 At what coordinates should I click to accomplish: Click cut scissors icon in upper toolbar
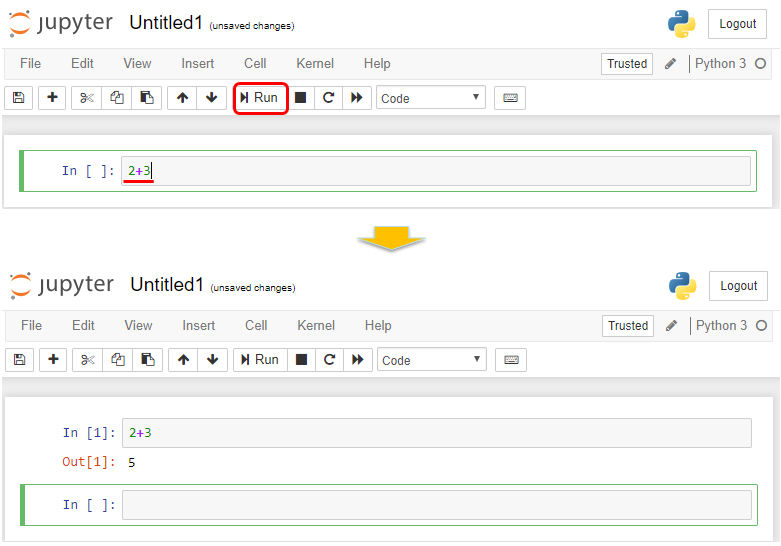(87, 98)
